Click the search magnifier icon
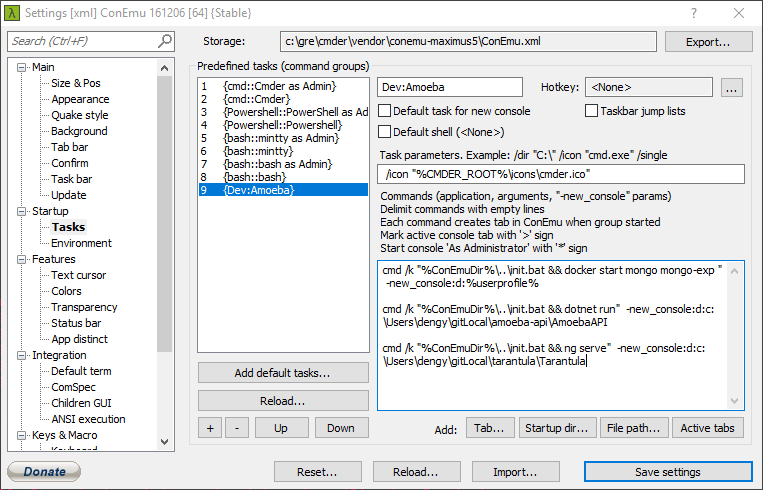The width and height of the screenshot is (763, 490). pyautogui.click(x=165, y=41)
